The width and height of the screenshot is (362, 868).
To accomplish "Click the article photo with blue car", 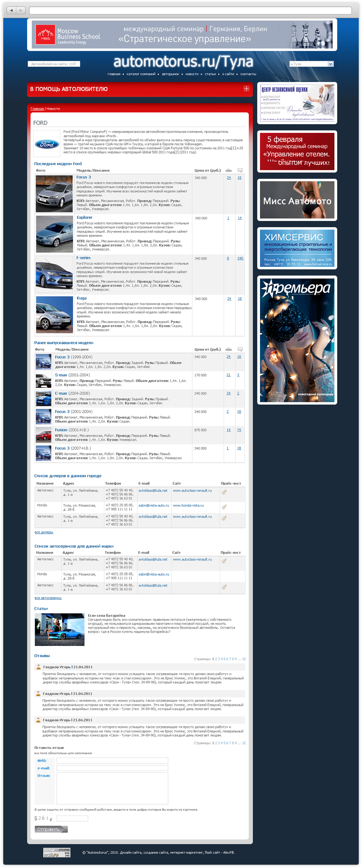I will pos(59,629).
